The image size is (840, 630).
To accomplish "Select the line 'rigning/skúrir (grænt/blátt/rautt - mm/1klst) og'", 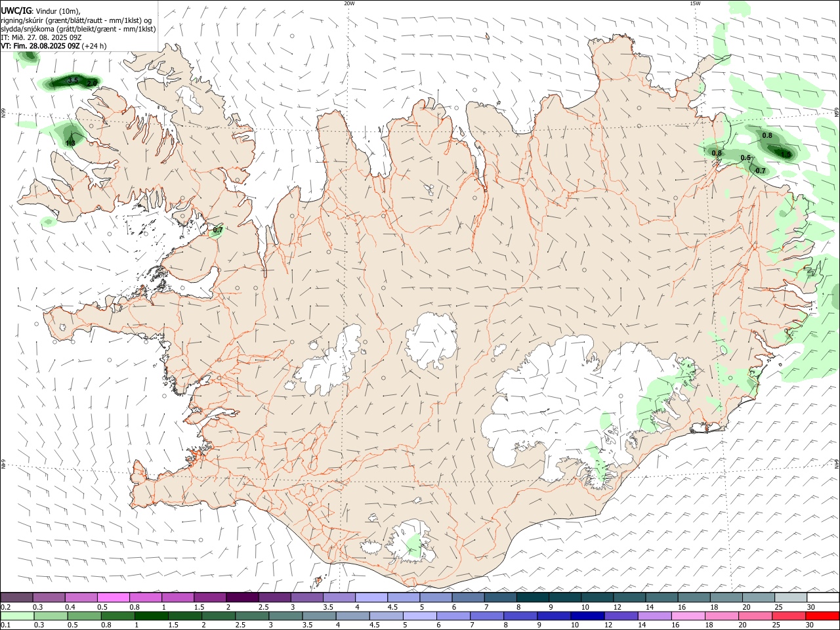I will (77, 20).
